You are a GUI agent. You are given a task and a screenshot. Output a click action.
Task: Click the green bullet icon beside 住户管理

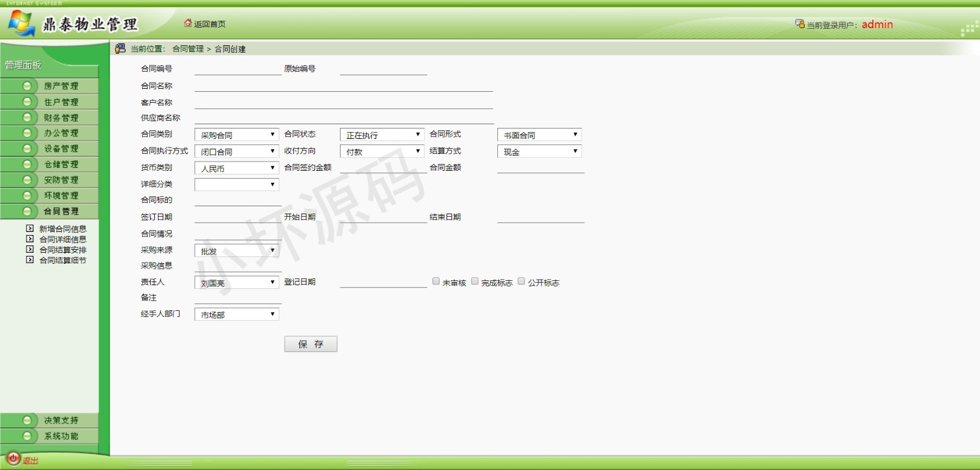[x=27, y=102]
